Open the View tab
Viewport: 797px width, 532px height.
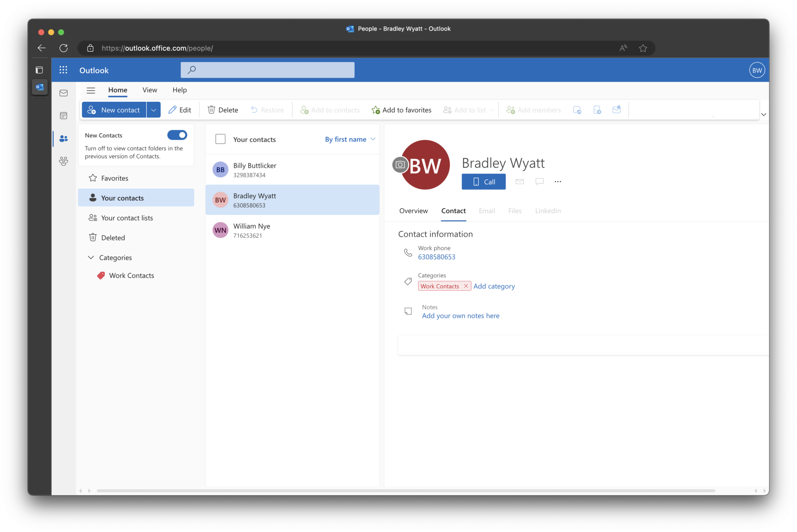click(149, 90)
